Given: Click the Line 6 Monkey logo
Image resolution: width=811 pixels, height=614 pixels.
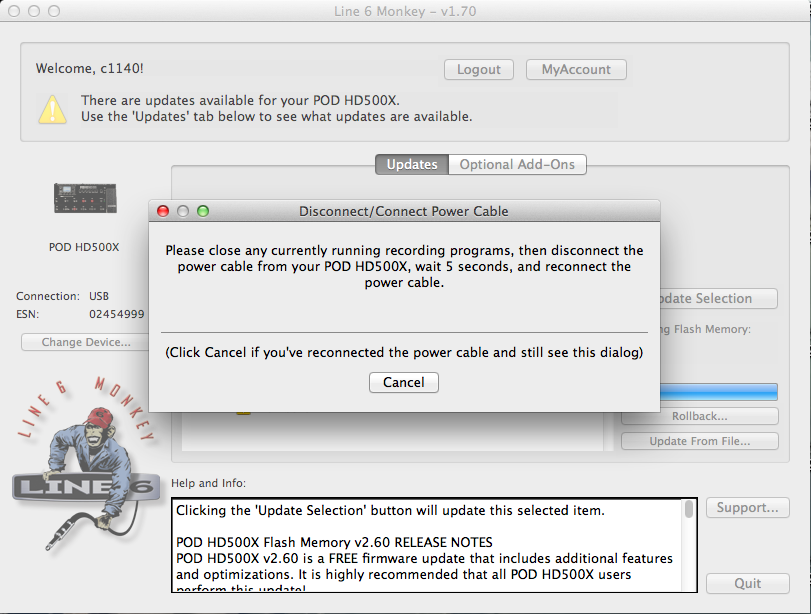Looking at the screenshot, I should coord(85,463).
